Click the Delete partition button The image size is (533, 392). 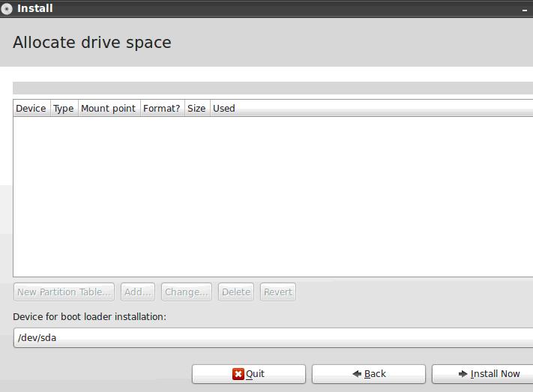click(x=236, y=292)
